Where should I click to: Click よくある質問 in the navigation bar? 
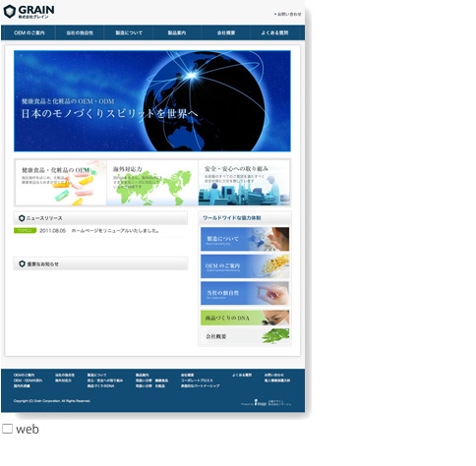point(274,32)
